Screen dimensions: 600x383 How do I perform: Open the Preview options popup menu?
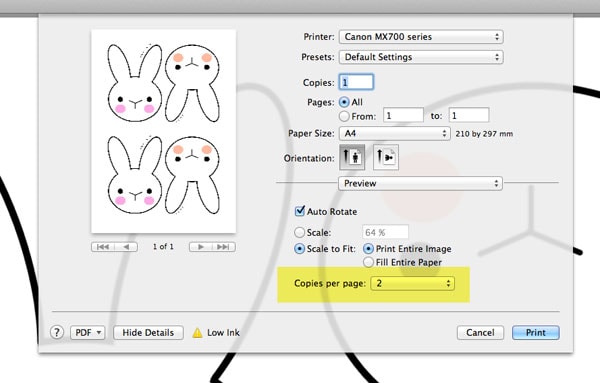(420, 183)
